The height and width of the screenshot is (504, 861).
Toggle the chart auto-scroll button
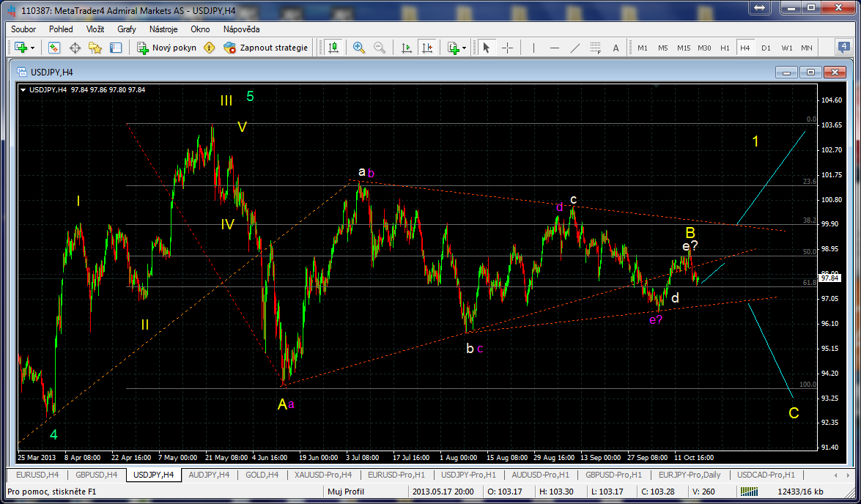point(407,48)
